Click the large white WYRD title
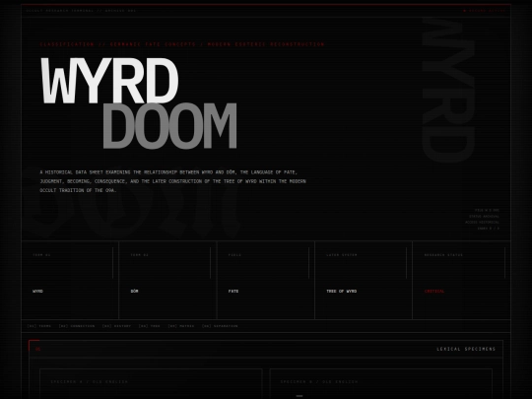The image size is (532, 399). tap(109, 81)
